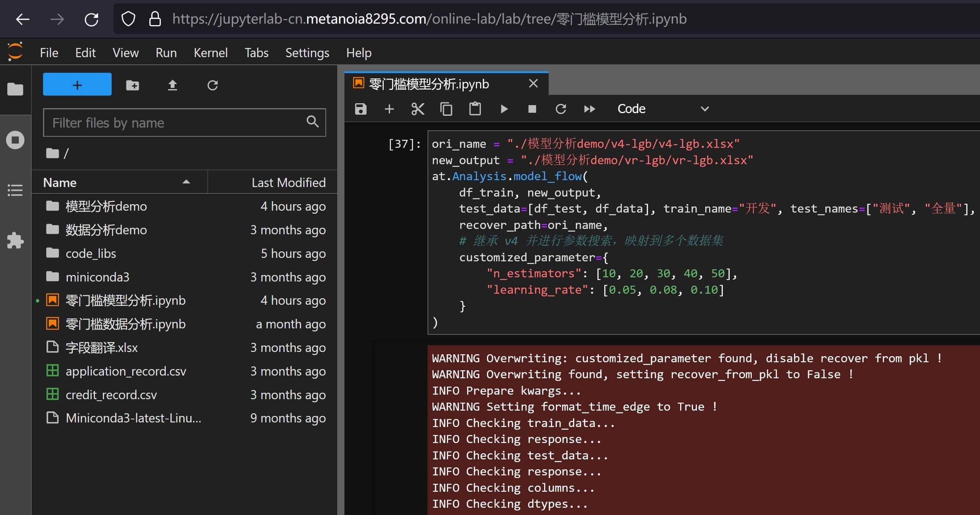The width and height of the screenshot is (980, 515).
Task: Click the Copy cells icon
Action: tap(446, 109)
